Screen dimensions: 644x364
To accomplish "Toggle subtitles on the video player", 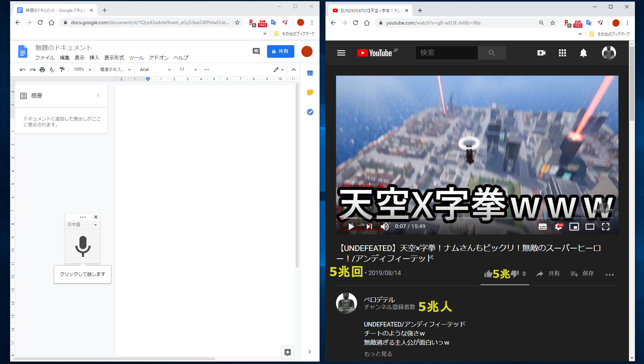I will [542, 227].
